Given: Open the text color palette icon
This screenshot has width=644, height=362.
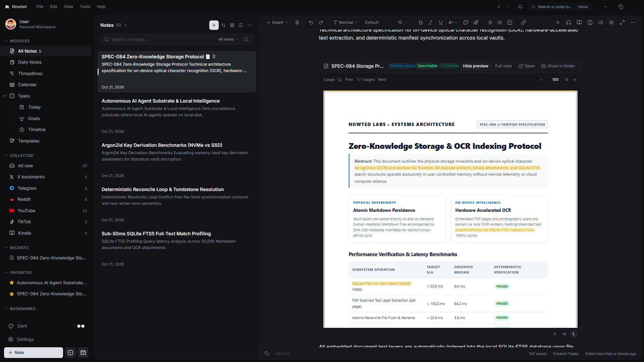Looking at the screenshot, I should coord(466,22).
